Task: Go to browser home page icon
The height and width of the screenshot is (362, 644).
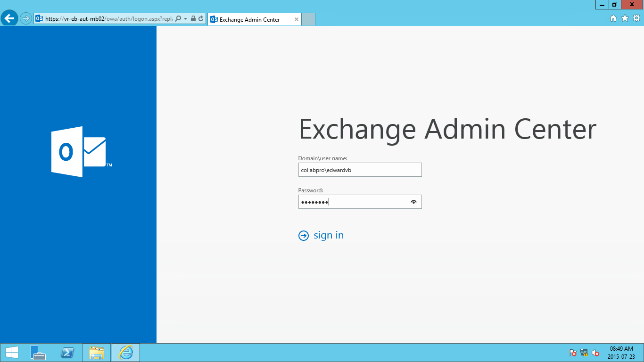Action: 613,18
